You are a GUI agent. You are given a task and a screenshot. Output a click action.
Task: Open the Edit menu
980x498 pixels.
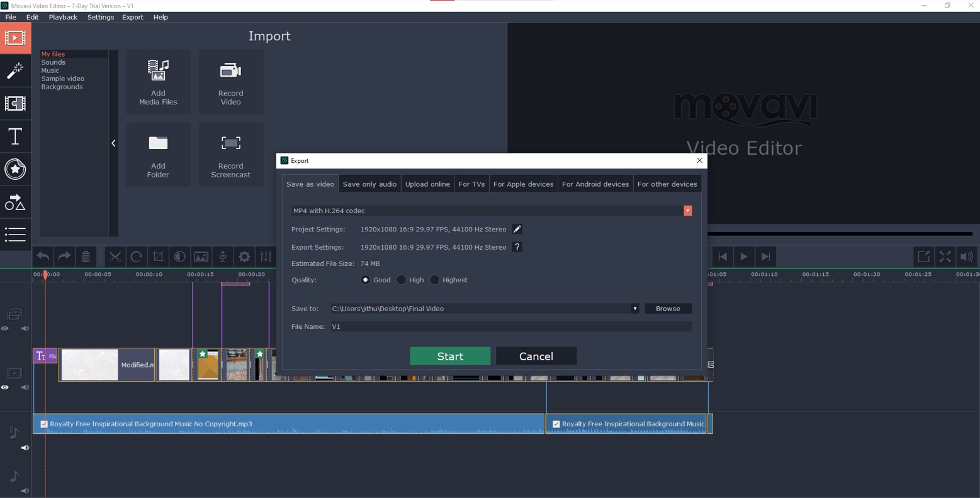33,17
